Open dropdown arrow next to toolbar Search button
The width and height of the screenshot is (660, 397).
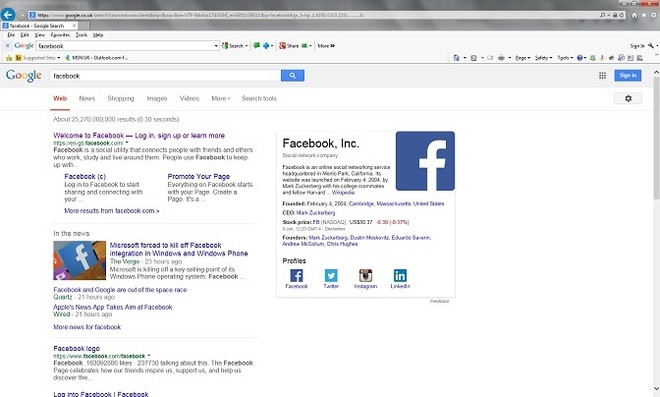point(246,45)
